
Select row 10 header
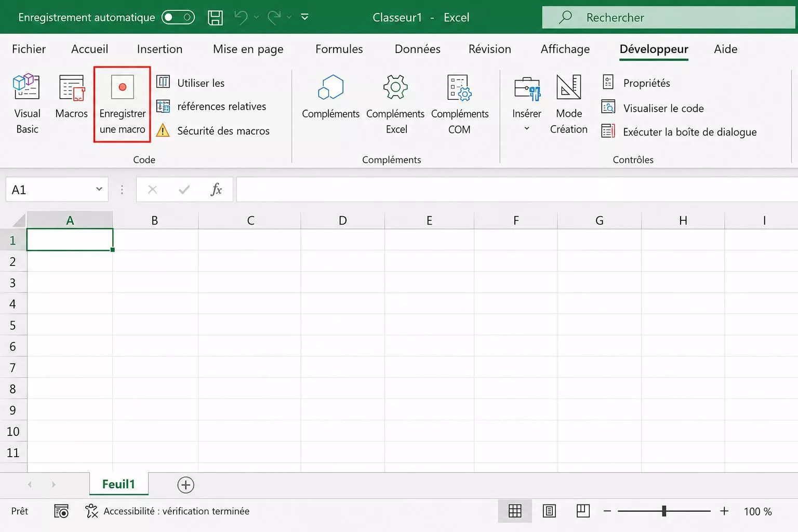coord(13,431)
